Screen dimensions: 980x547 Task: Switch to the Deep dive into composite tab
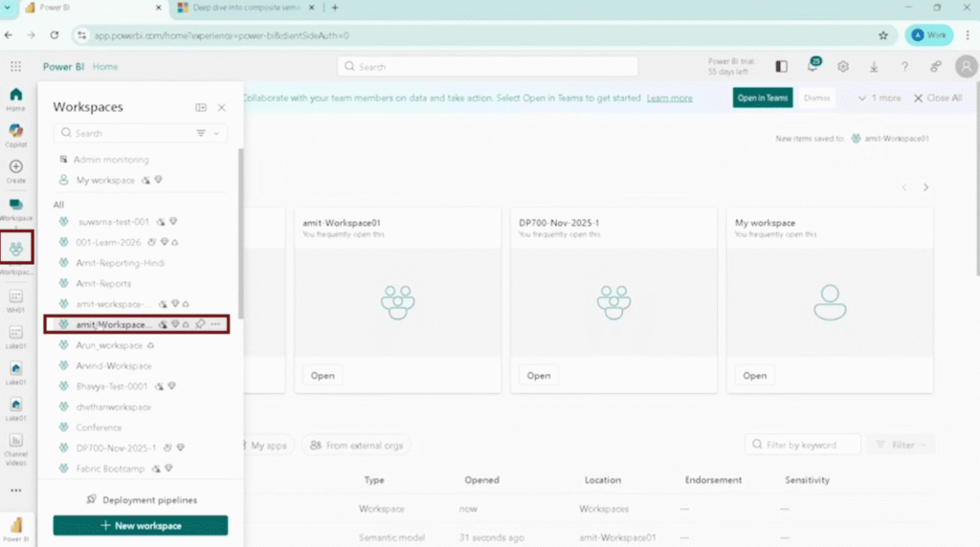point(246,8)
